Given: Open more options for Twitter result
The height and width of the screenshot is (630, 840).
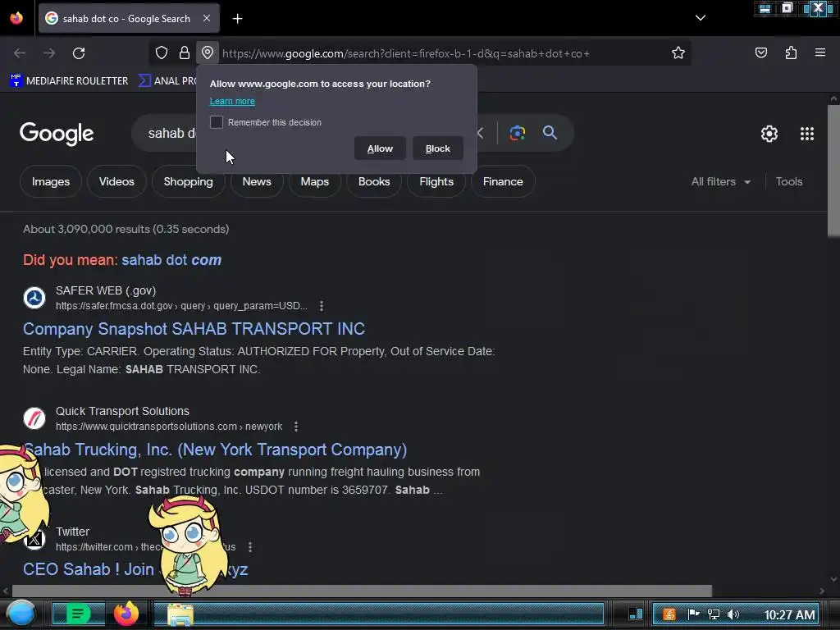Looking at the screenshot, I should click(x=250, y=547).
